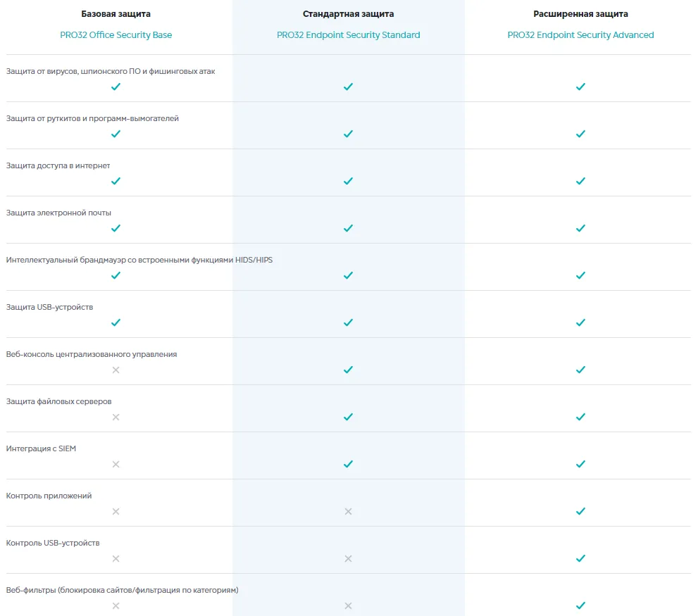Screen dimensions: 698x616
Task: Open PRO32 Office Security Base link
Action: (116, 35)
